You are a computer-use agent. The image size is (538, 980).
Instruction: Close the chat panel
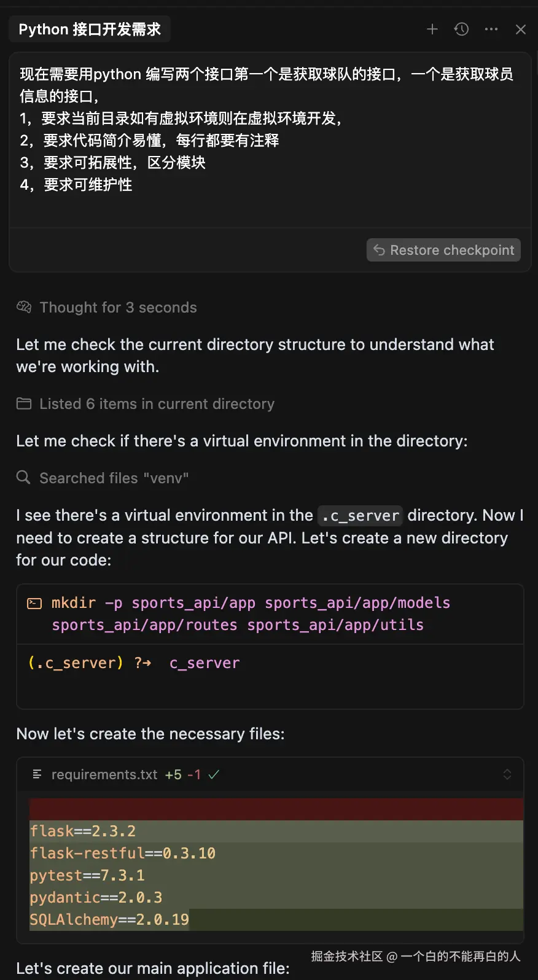click(x=521, y=29)
